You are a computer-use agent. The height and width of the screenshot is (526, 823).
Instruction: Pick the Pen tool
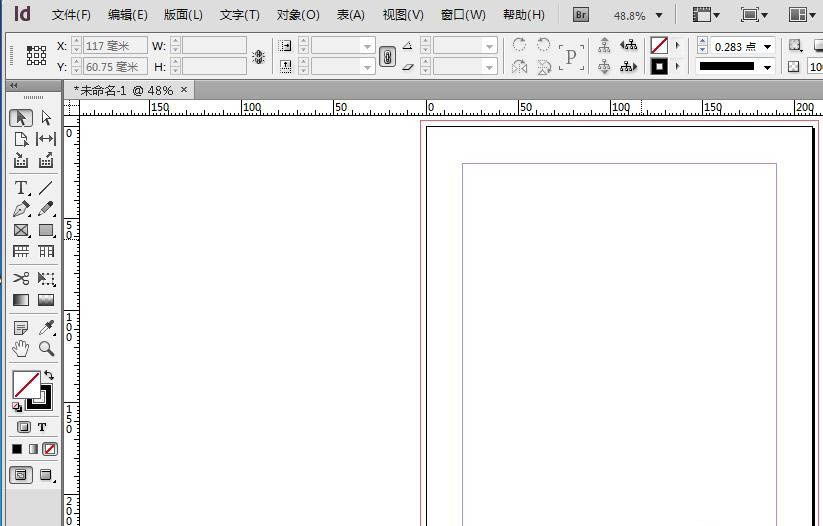tap(21, 209)
